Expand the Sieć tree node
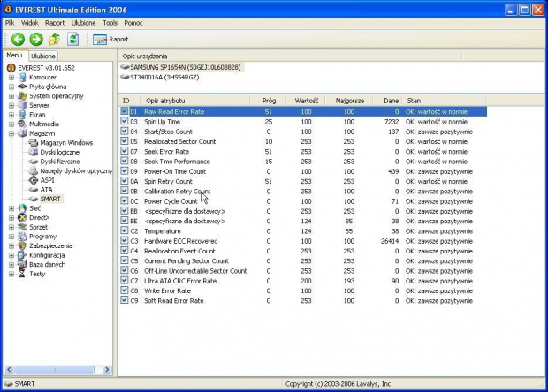Image resolution: width=548 pixels, height=392 pixels. click(x=11, y=208)
